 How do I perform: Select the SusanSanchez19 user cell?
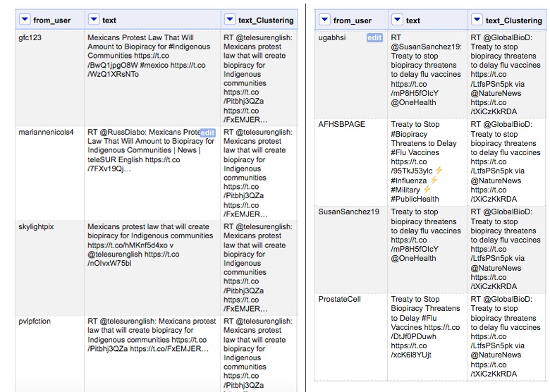tap(348, 212)
